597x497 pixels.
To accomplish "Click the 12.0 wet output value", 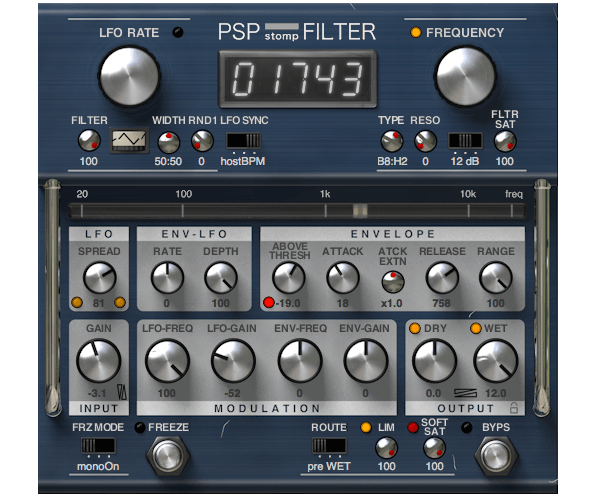I will click(496, 393).
